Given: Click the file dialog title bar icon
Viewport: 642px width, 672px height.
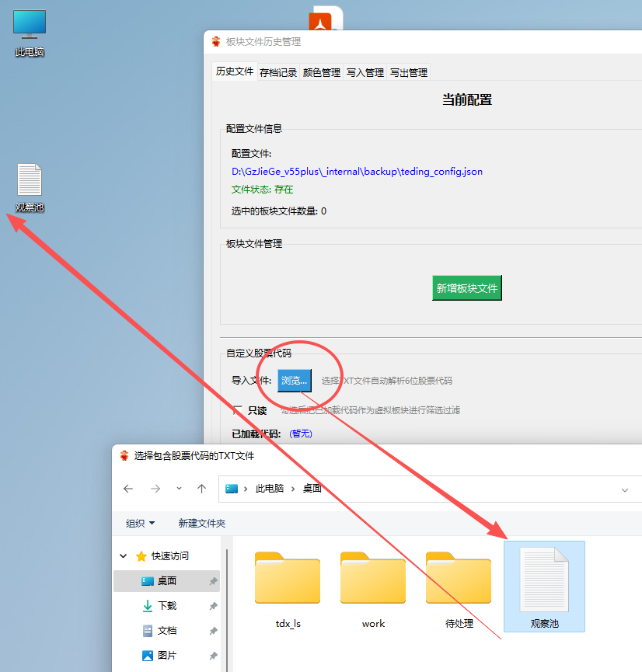Looking at the screenshot, I should point(124,455).
